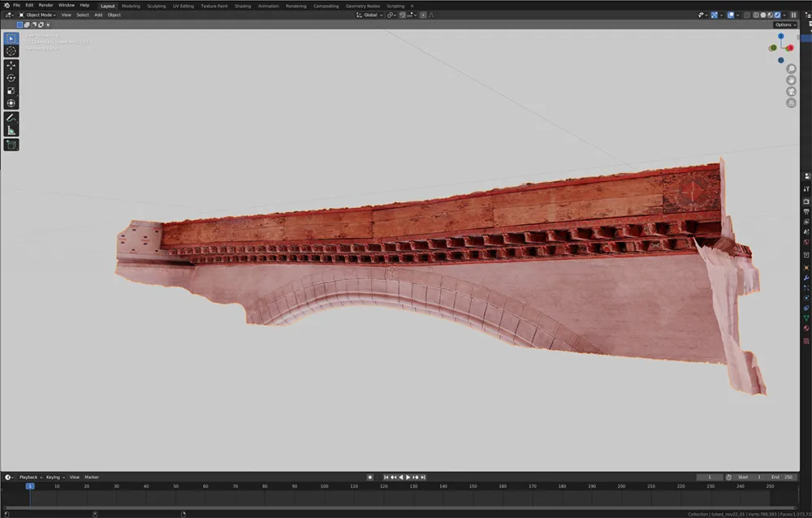Open the Options dropdown in viewport
812x518 pixels.
[784, 25]
